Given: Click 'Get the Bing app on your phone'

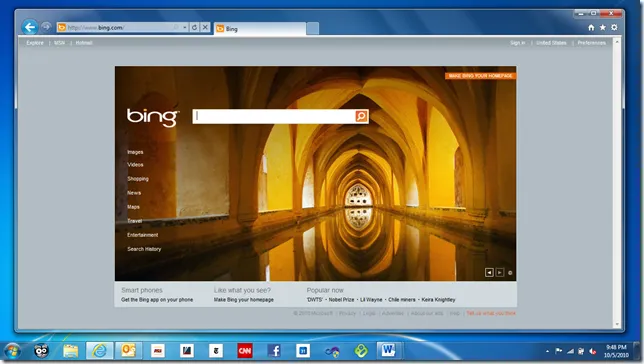Looking at the screenshot, I should pyautogui.click(x=157, y=300).
